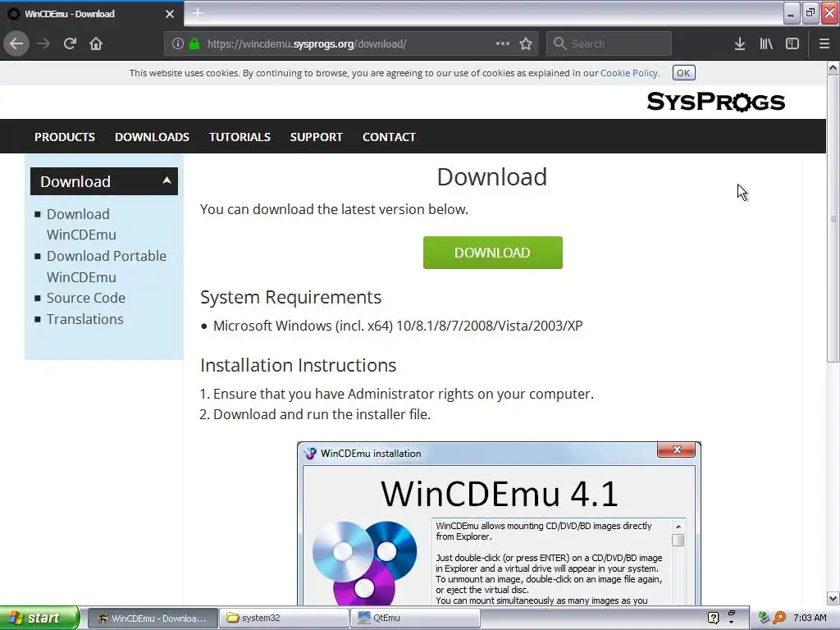This screenshot has width=840, height=630.
Task: Switch to system32 folder taskbar button
Action: point(284,619)
